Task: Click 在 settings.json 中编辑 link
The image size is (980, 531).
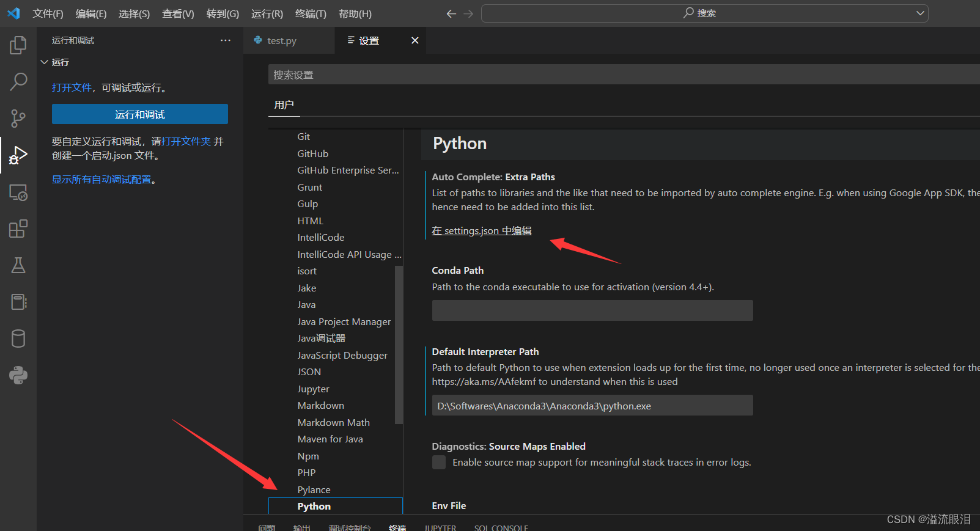Action: [x=482, y=230]
